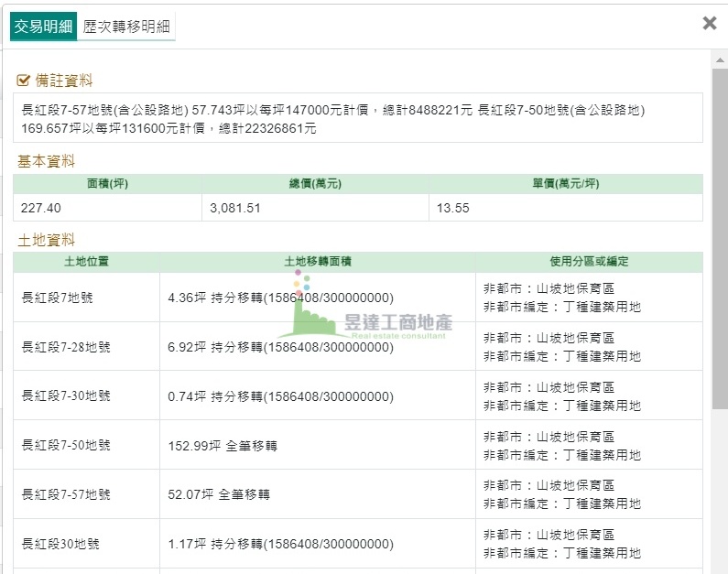This screenshot has width=728, height=574.
Task: Click the total price value 3,081.51
Action: [235, 208]
